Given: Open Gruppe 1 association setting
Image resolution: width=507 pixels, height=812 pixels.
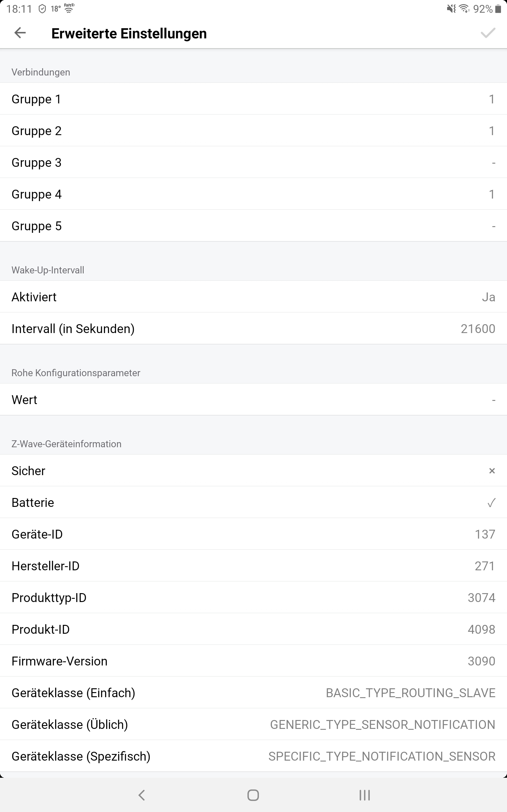Looking at the screenshot, I should (x=253, y=99).
